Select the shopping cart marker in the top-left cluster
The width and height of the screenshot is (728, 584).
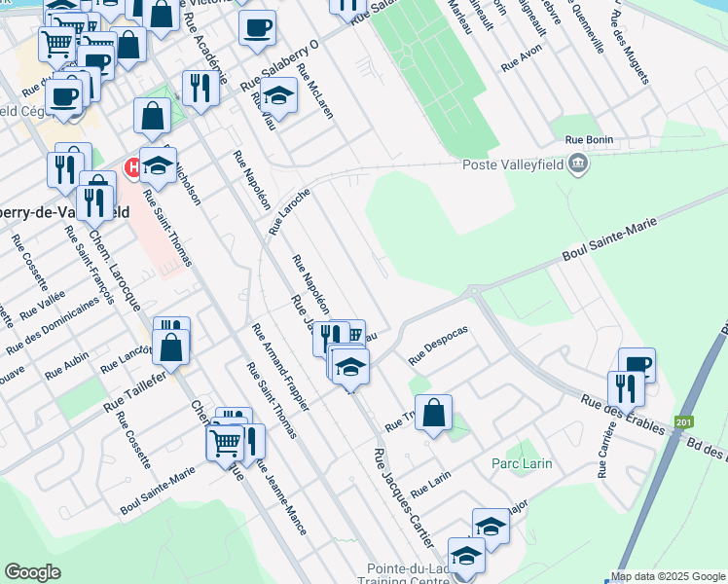[56, 46]
